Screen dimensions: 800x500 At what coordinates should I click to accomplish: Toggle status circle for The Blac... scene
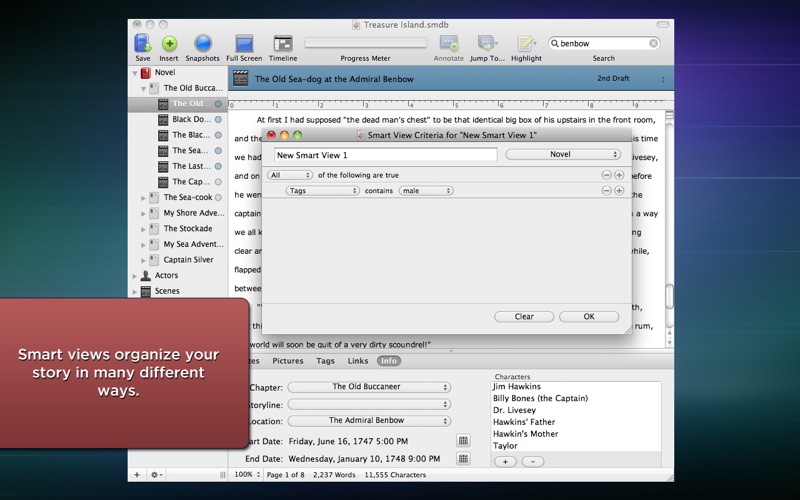point(218,135)
